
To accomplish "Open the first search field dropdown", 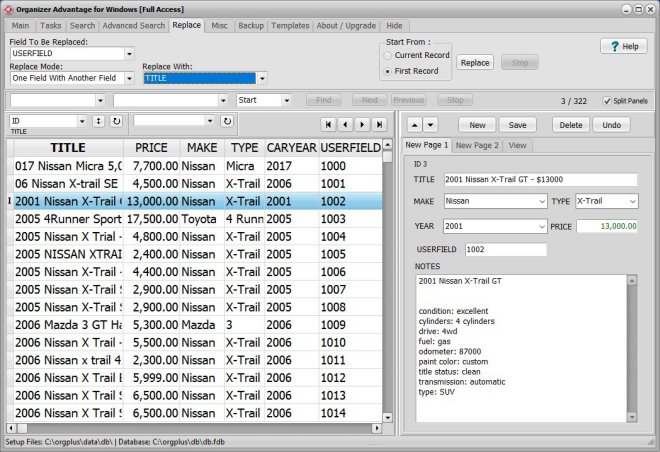I will pos(100,101).
